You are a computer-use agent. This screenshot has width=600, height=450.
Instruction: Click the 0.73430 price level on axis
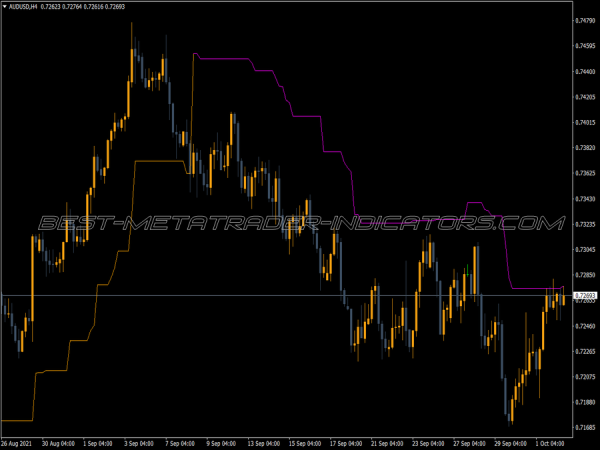tap(585, 199)
